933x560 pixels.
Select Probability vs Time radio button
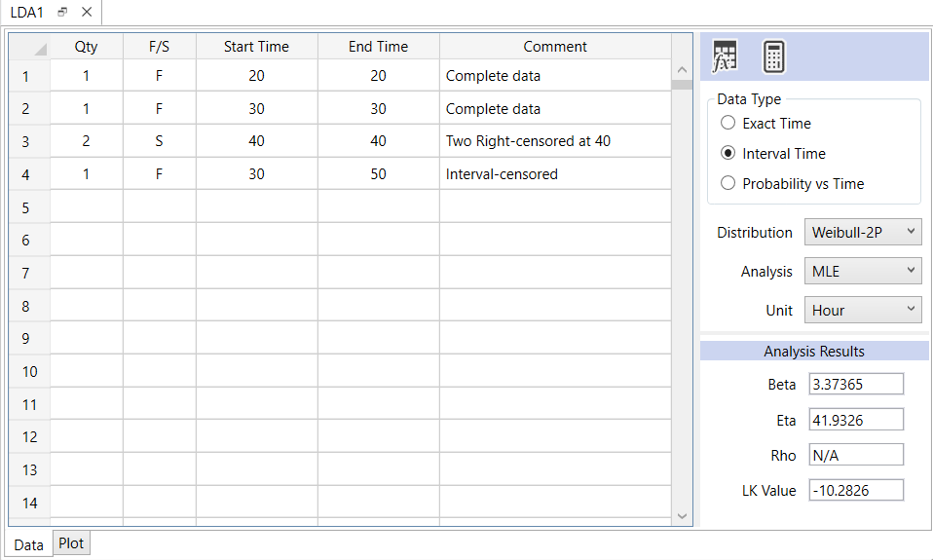coord(728,183)
